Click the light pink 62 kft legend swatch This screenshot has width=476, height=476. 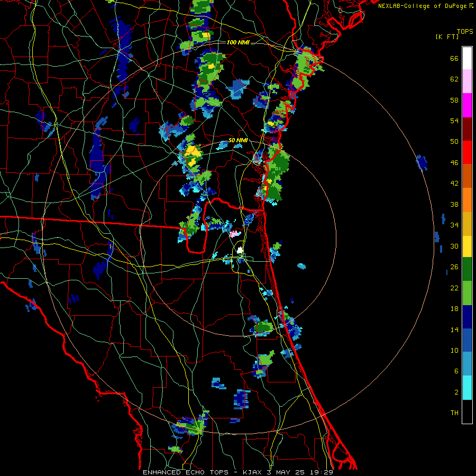tap(467, 81)
